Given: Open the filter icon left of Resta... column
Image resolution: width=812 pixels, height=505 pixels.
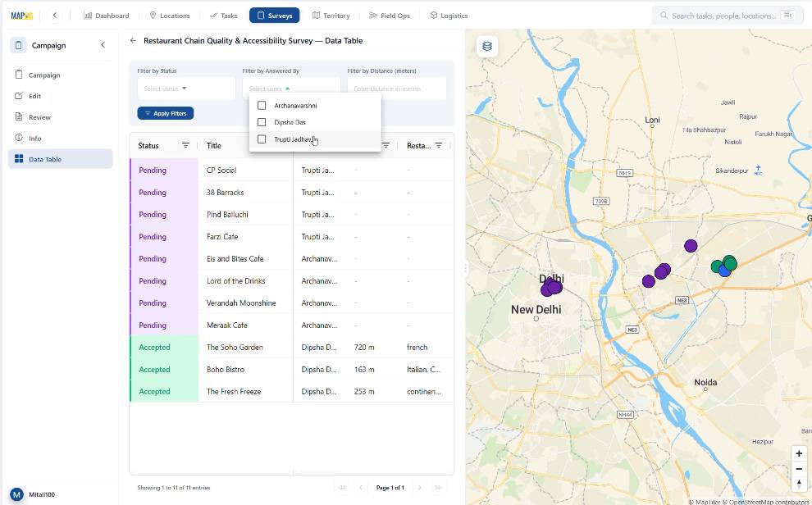Looking at the screenshot, I should coord(385,145).
